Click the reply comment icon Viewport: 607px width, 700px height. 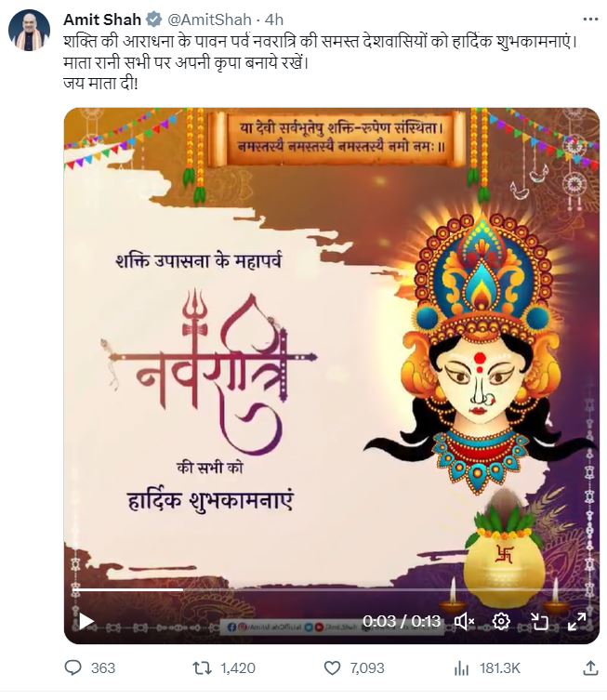click(73, 667)
